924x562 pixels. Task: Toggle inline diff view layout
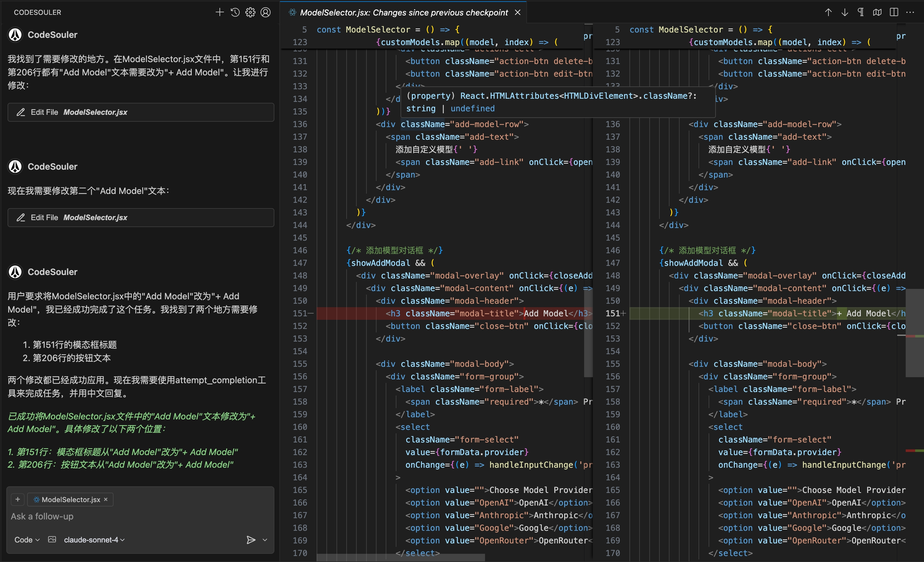(x=894, y=12)
